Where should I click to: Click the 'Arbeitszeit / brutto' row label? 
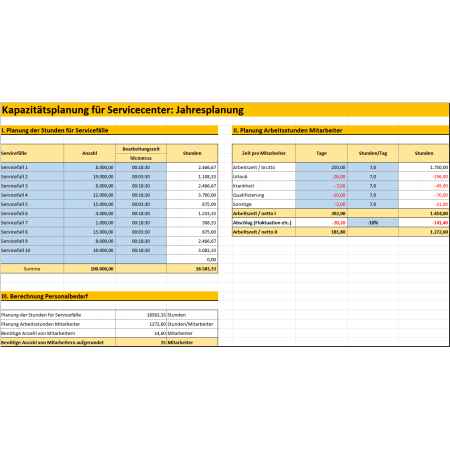point(264,167)
